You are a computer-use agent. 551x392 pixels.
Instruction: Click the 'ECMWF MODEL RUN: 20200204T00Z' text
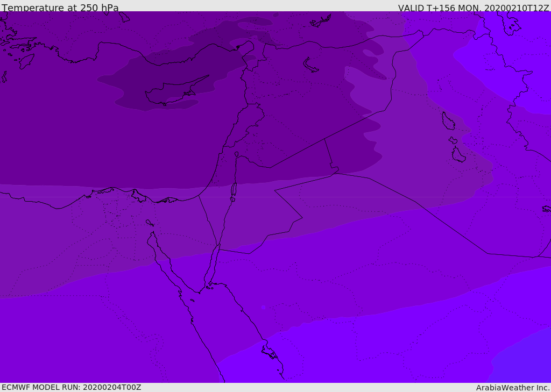[72, 387]
